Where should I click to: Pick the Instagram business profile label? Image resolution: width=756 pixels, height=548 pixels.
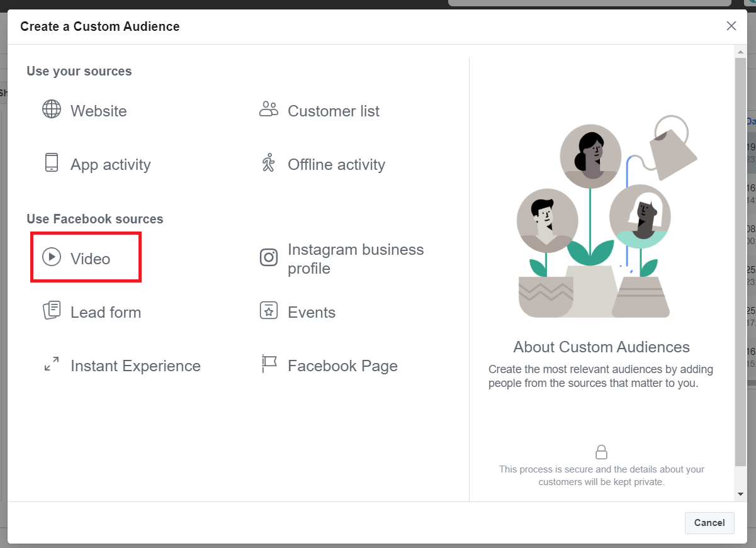(x=356, y=259)
